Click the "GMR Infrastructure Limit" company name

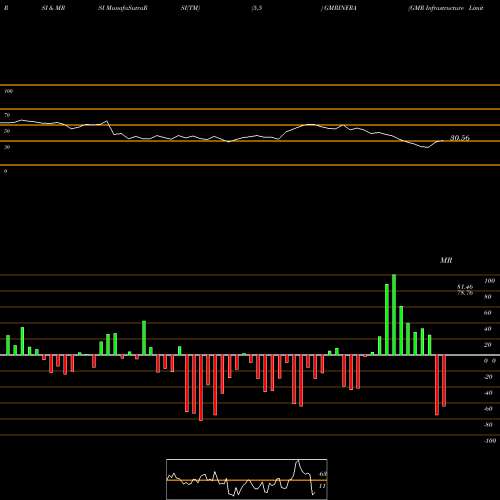point(446,8)
